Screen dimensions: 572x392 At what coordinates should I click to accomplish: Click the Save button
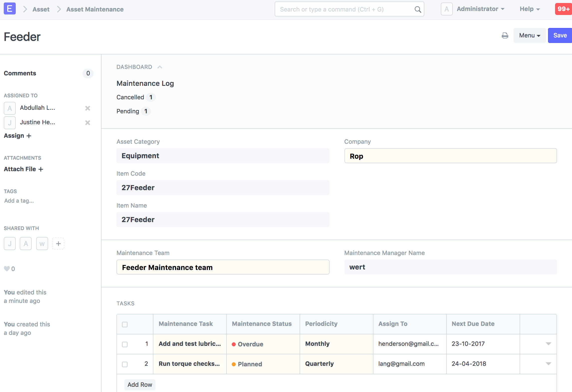pyautogui.click(x=560, y=35)
